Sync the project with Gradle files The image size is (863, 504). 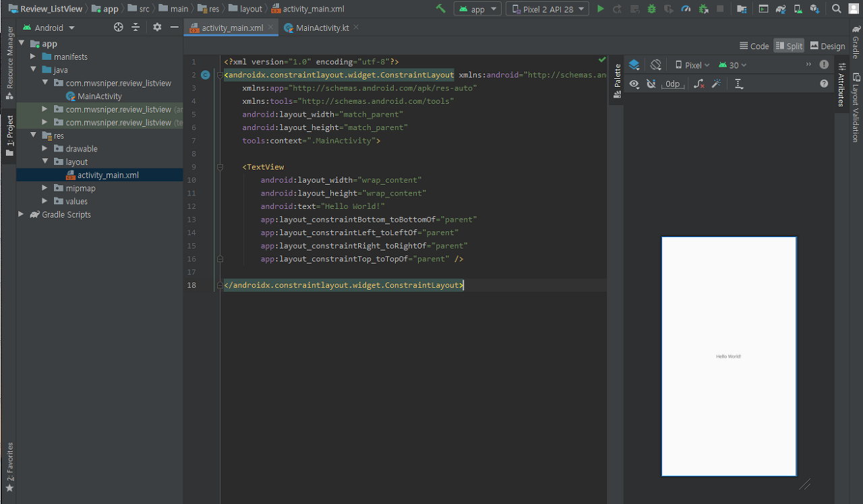pos(780,9)
